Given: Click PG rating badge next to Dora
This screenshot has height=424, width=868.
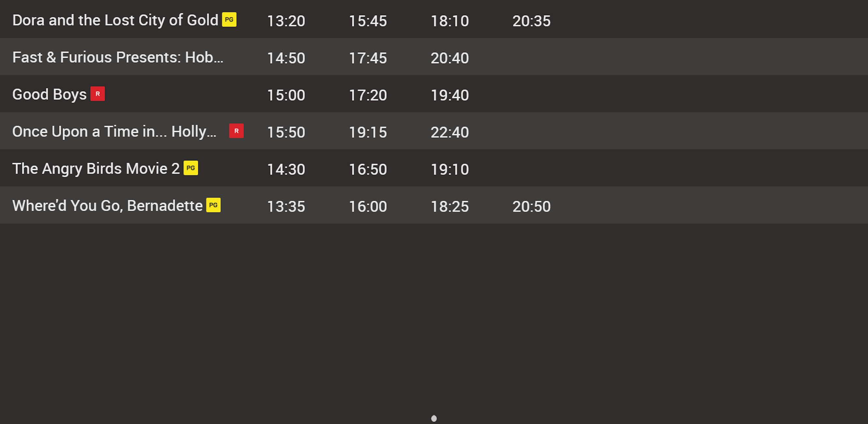Looking at the screenshot, I should coord(229,20).
